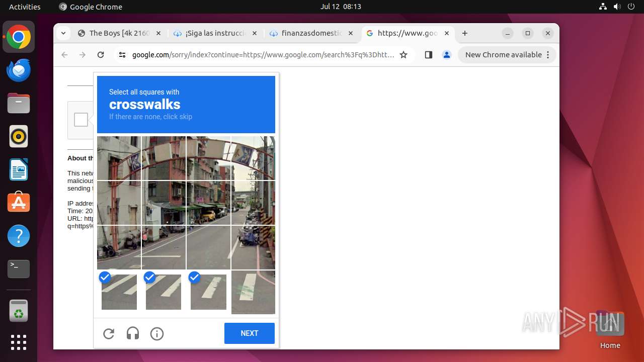Deselect the first checked crosswalk tile

(119, 292)
